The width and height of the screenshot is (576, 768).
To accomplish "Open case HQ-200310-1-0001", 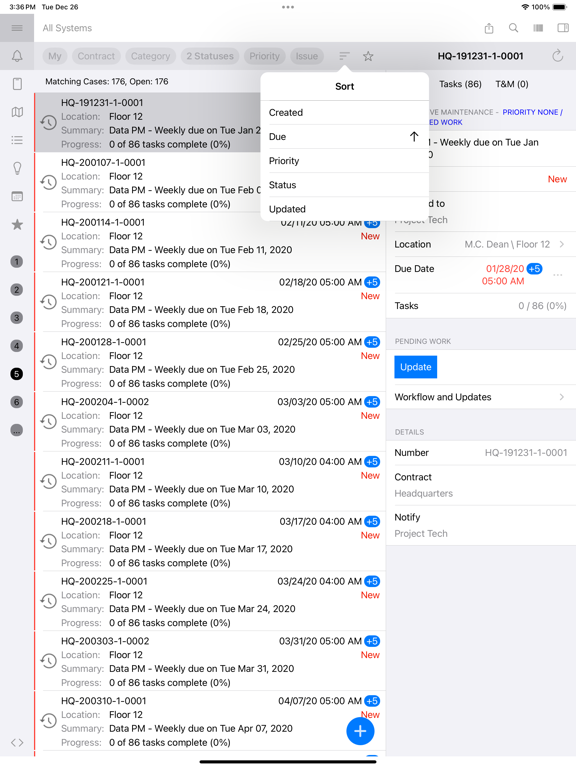I will point(210,720).
